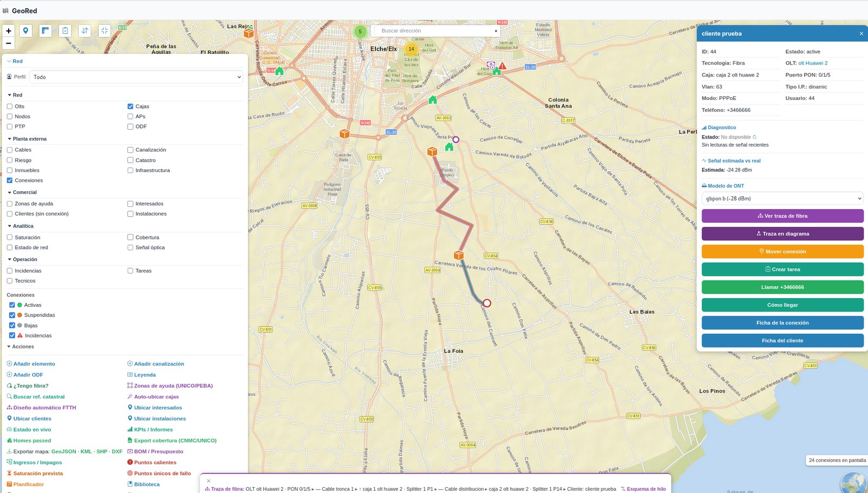This screenshot has width=868, height=493.
Task: Click Llamar +3466666 button
Action: click(782, 287)
